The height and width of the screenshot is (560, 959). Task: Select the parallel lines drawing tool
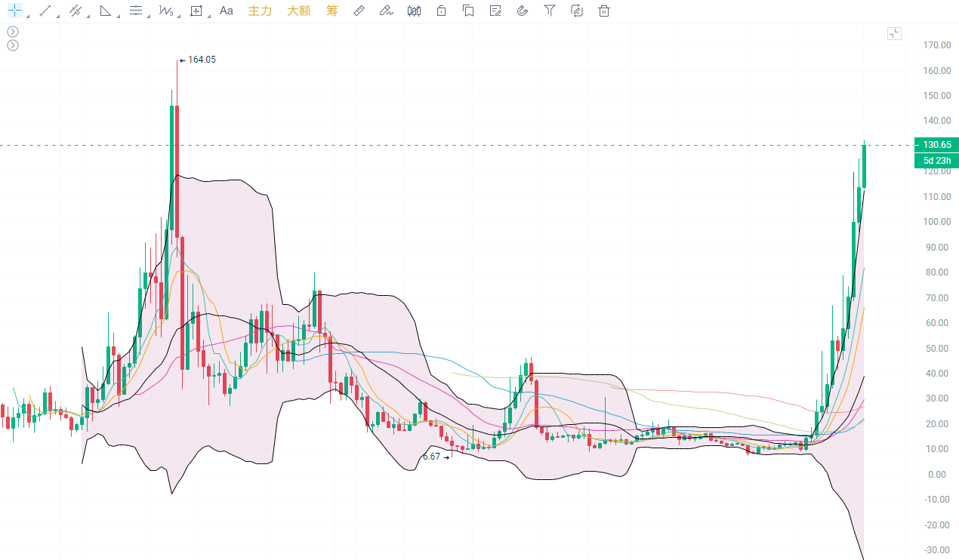click(x=75, y=11)
